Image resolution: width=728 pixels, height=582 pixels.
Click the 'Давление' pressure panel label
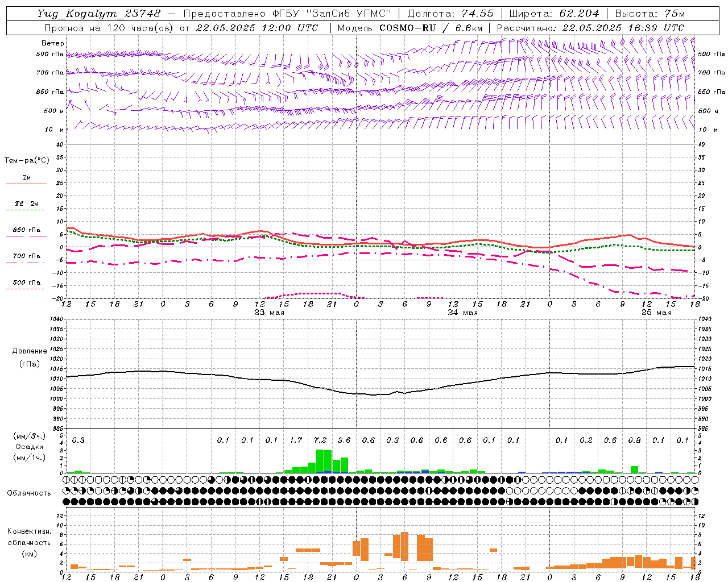tap(30, 351)
